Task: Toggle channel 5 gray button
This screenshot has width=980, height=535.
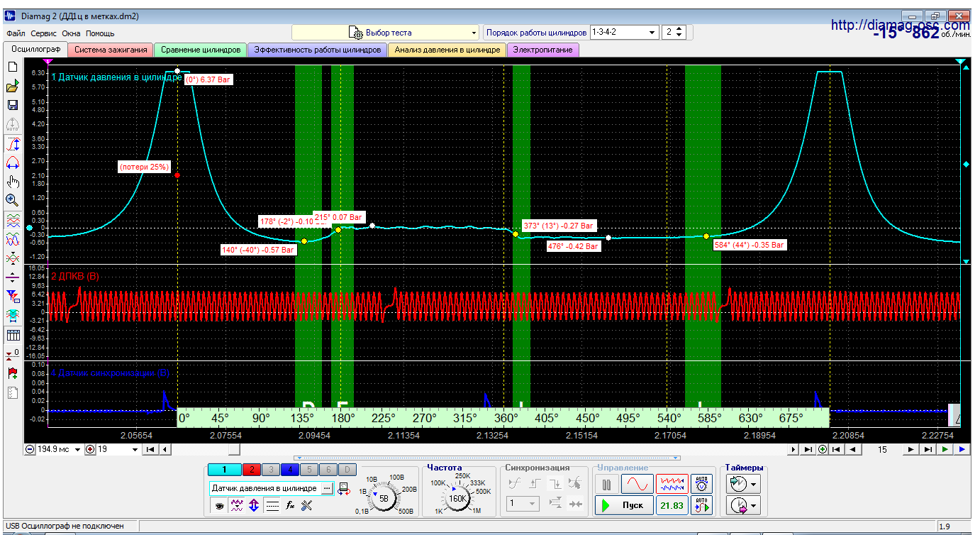Action: pyautogui.click(x=308, y=469)
